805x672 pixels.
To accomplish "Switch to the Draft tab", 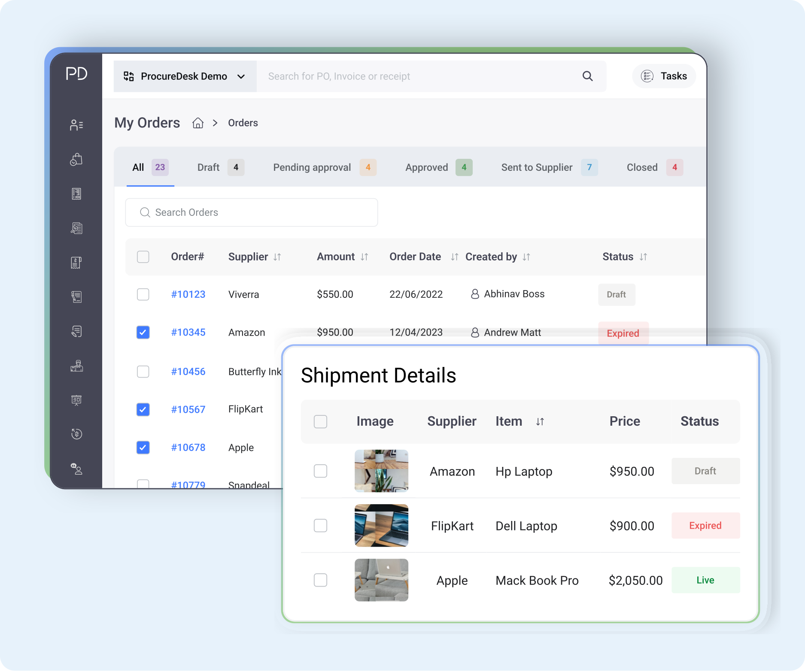I will 221,167.
